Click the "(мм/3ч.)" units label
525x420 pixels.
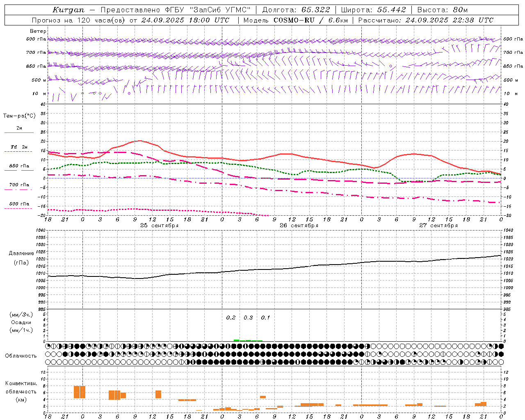[21, 315]
